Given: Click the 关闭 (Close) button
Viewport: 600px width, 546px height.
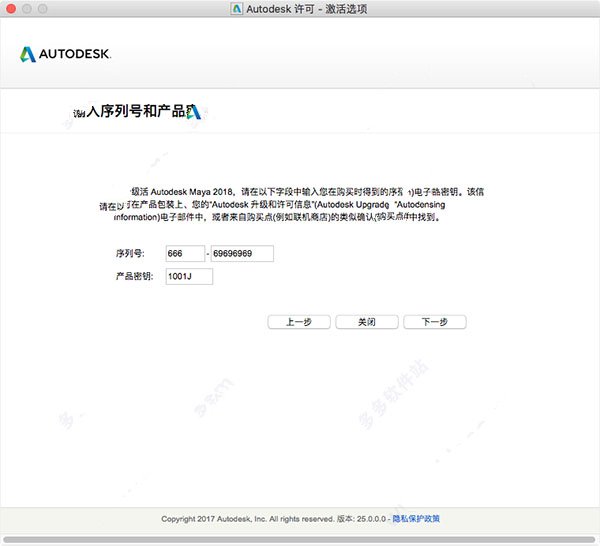Looking at the screenshot, I should pos(367,322).
